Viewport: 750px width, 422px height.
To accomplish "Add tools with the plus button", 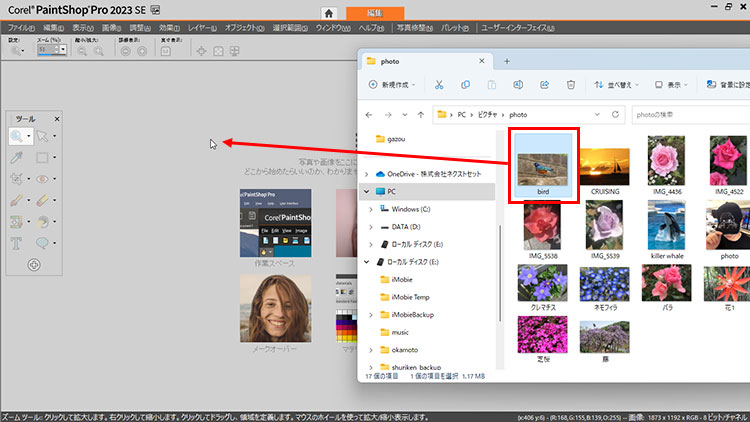I will point(34,265).
